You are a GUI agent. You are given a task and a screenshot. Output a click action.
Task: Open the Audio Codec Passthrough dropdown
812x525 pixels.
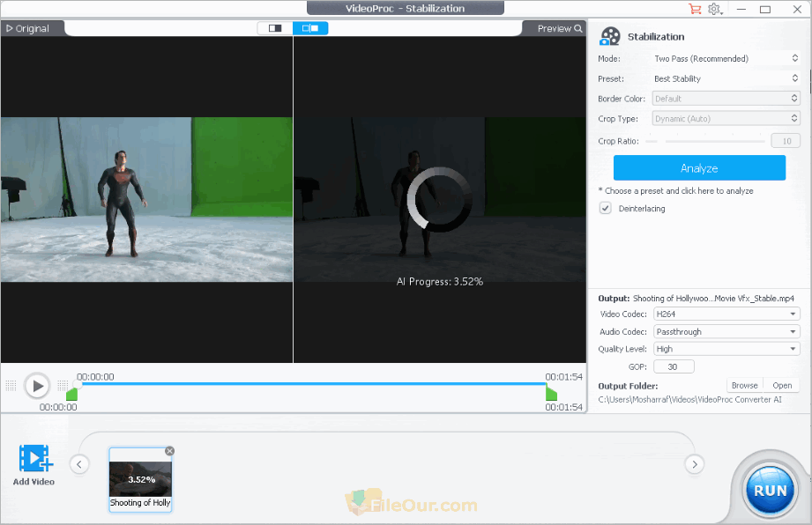point(726,331)
